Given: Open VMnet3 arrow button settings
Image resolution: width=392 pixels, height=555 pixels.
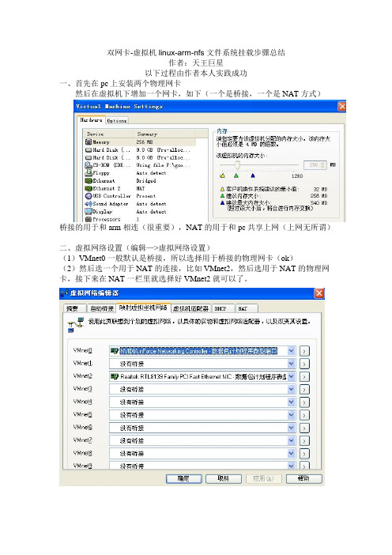Looking at the screenshot, I should tap(304, 389).
